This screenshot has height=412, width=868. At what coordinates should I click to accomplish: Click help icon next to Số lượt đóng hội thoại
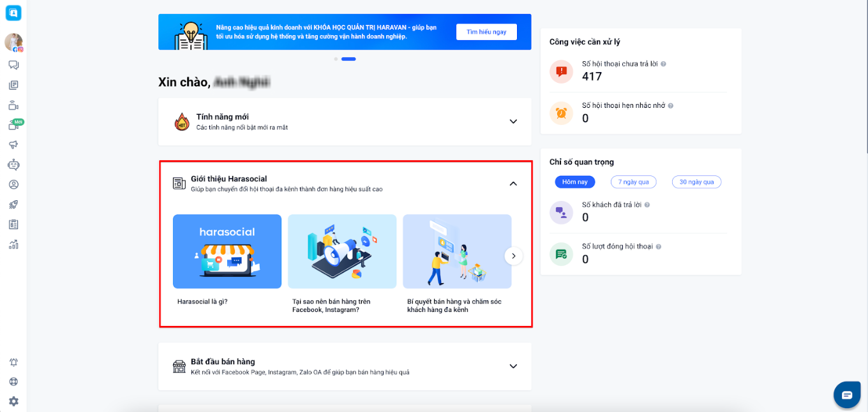coord(659,247)
